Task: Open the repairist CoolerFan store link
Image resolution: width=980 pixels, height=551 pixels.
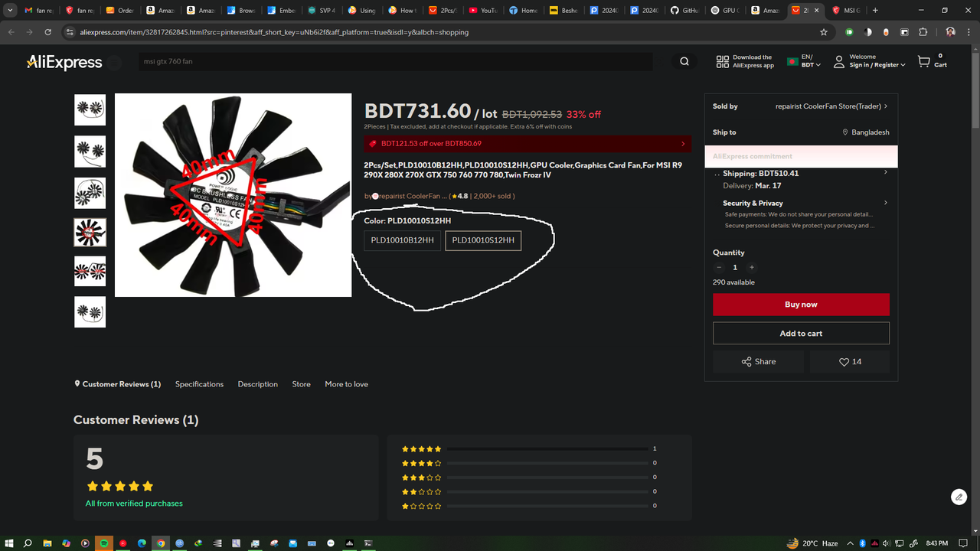Action: click(413, 196)
